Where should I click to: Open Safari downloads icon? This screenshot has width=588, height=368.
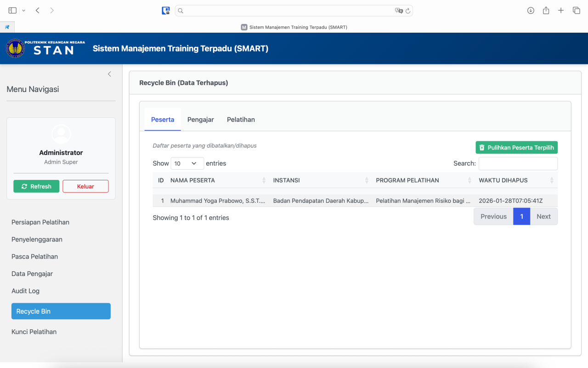pos(531,11)
